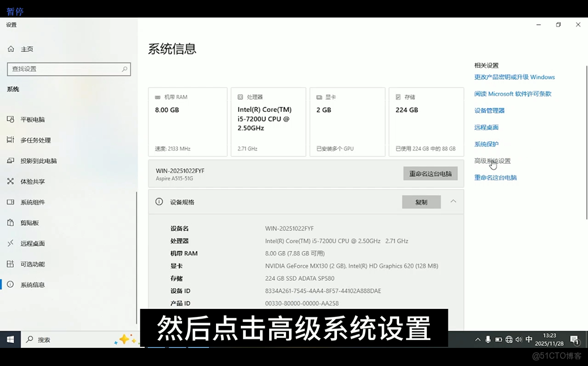Screen dimensions: 588x366
Task: Click the 主页 home icon
Action: 10,49
